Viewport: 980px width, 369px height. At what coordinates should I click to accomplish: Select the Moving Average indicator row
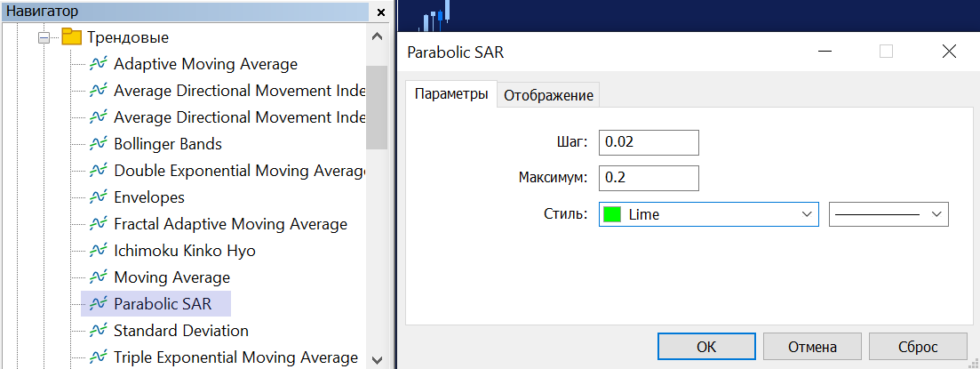[x=171, y=277]
